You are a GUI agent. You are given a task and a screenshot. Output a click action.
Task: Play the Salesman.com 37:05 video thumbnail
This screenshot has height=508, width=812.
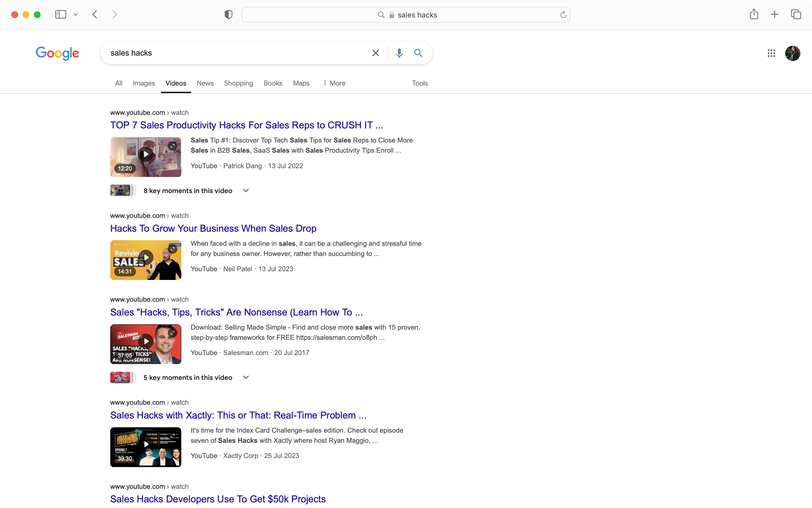pos(145,344)
